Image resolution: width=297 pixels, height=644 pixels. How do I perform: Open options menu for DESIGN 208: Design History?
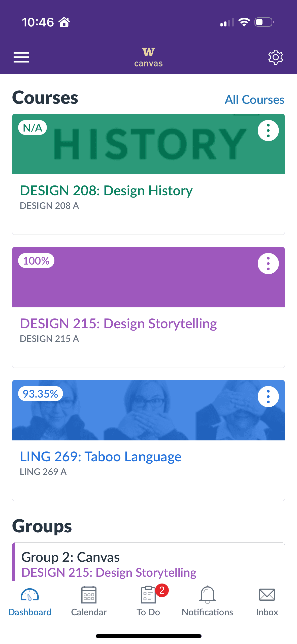268,130
